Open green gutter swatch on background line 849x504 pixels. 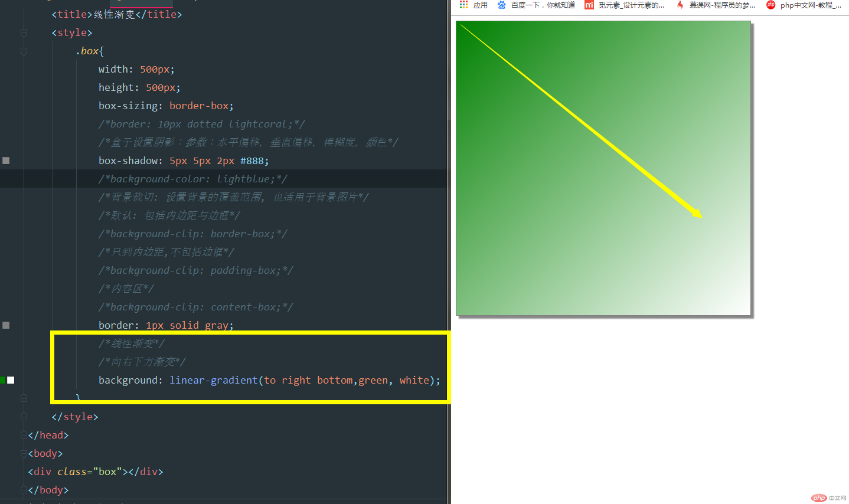[x=3, y=380]
